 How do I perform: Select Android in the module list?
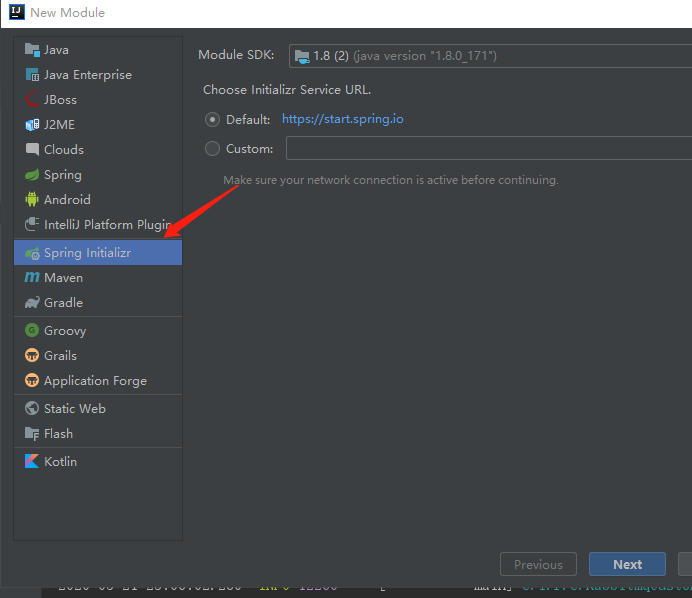point(98,199)
